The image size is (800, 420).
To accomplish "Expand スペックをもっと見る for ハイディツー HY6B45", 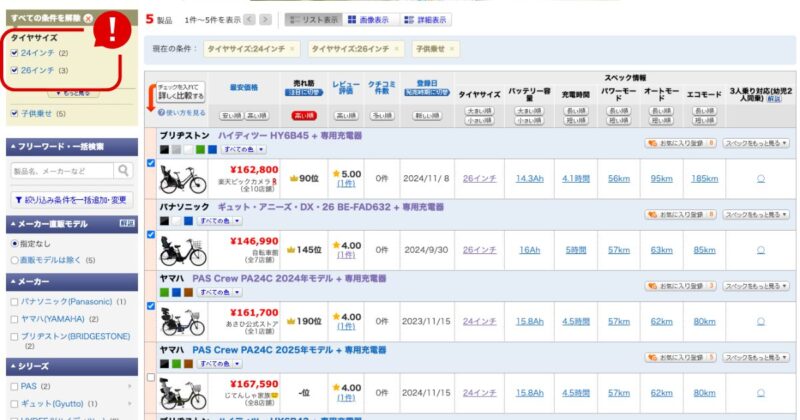I will 756,143.
